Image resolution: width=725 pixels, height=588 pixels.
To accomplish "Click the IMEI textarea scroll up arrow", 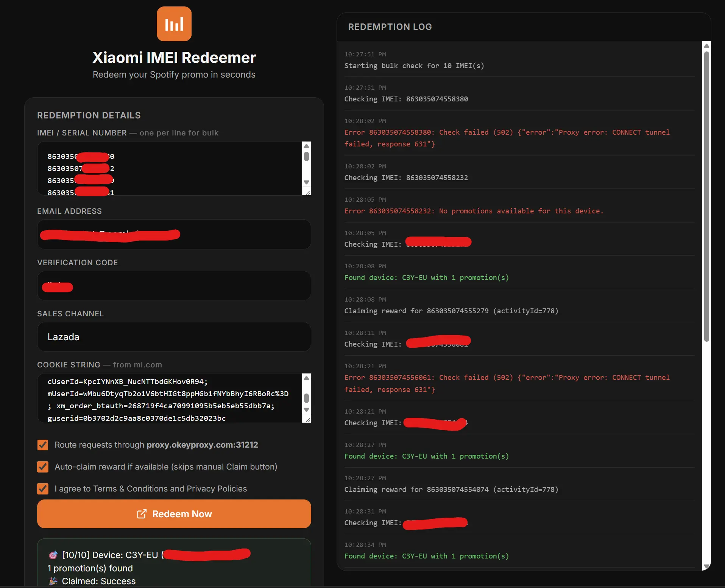I will pyautogui.click(x=307, y=146).
